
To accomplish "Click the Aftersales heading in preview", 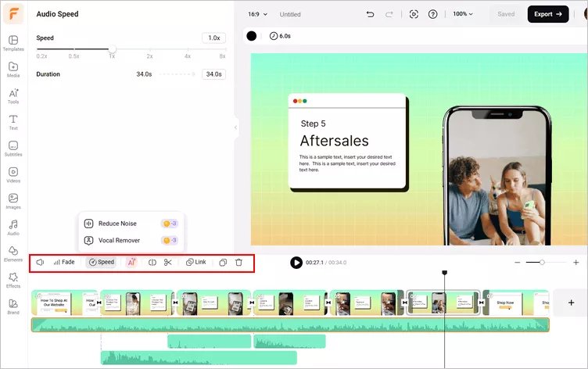I will coord(334,141).
